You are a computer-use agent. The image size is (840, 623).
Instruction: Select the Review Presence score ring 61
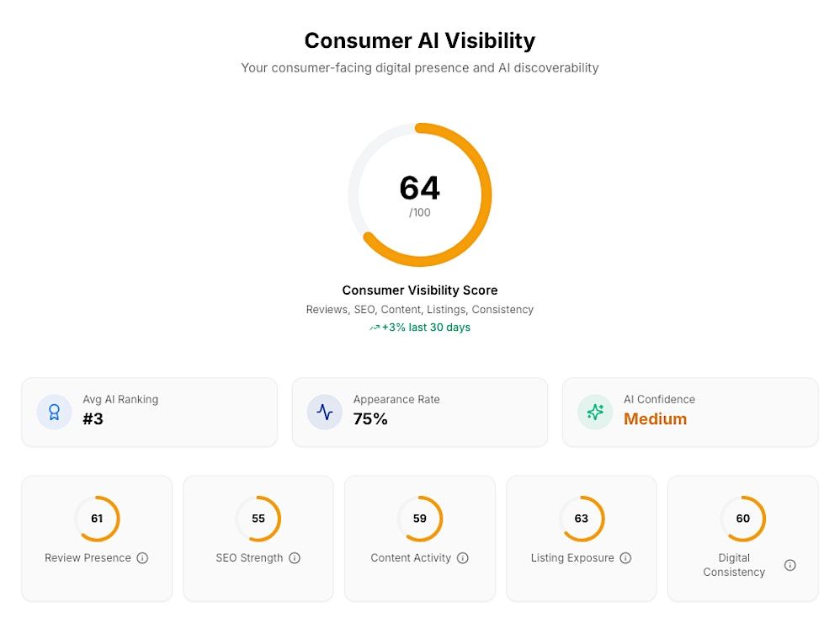pyautogui.click(x=97, y=519)
